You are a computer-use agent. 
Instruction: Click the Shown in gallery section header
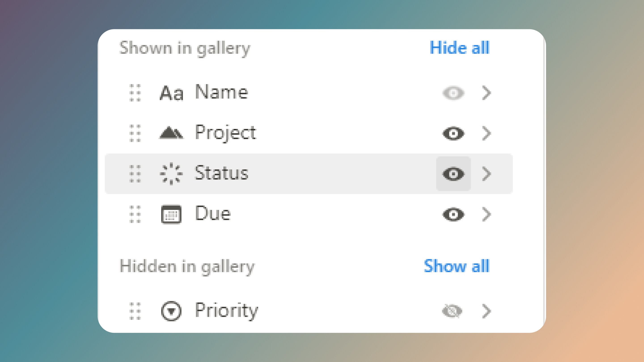coord(185,48)
